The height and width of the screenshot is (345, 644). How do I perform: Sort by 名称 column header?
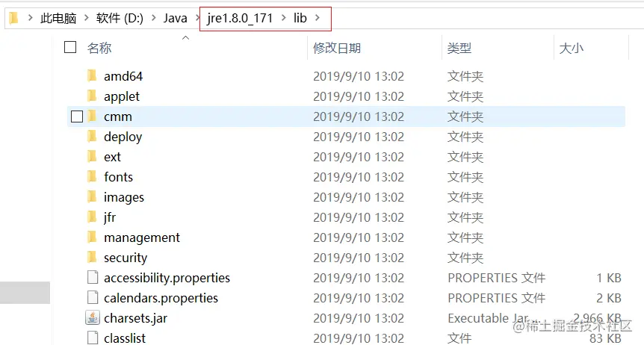pyautogui.click(x=99, y=48)
